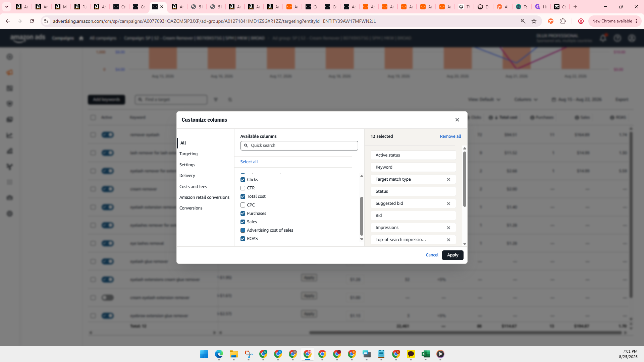Image resolution: width=644 pixels, height=362 pixels.
Task: Click the Remove all link
Action: click(450, 136)
